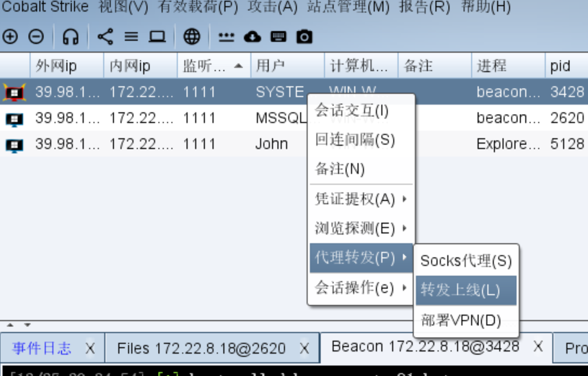This screenshot has width=588, height=376.
Task: Select Socks代理(S) in submenu
Action: pyautogui.click(x=466, y=261)
